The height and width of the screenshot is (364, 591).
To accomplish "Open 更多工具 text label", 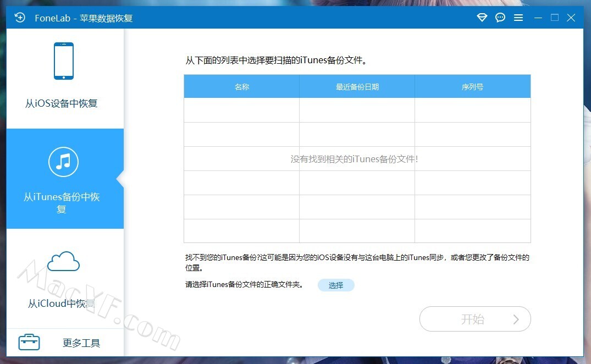I will click(x=81, y=343).
